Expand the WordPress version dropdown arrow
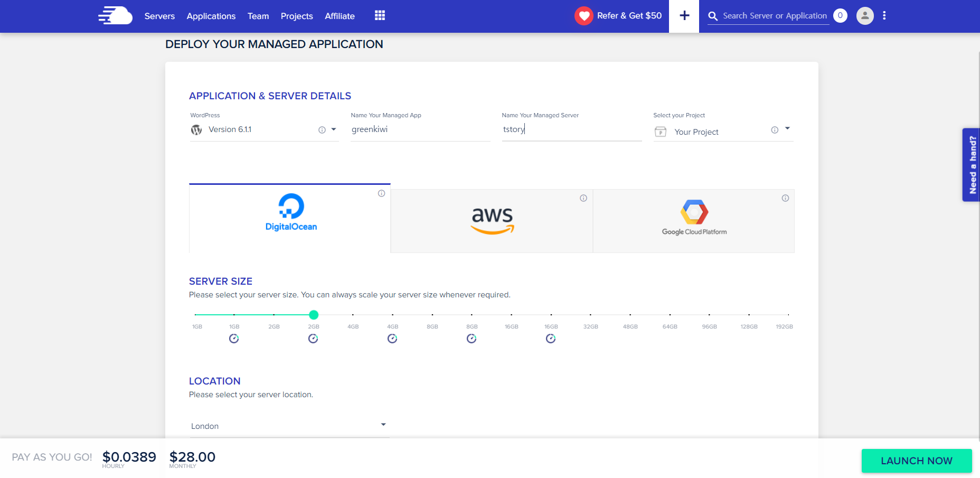Viewport: 980px width, 478px height. [334, 129]
